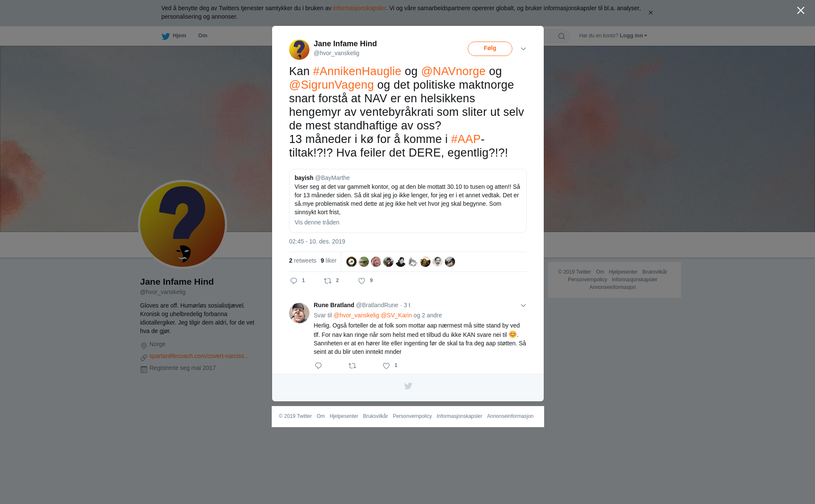Open the Logg inn dropdown
The height and width of the screenshot is (504, 815).
[633, 36]
